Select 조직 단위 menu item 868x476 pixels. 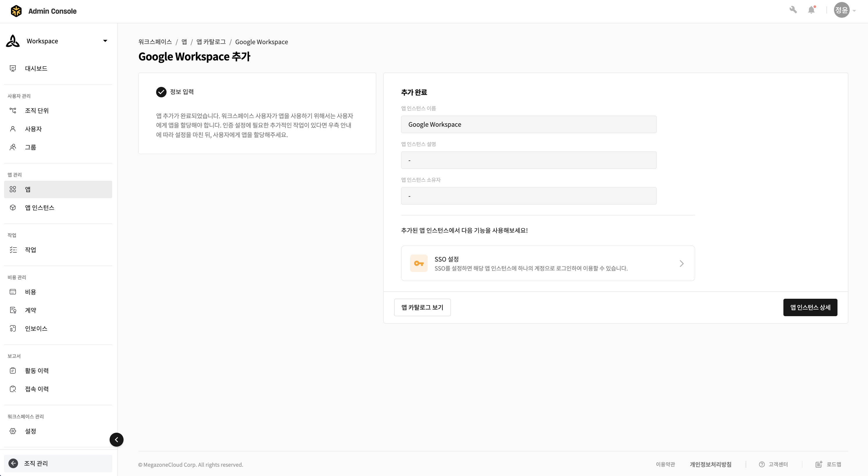58,110
